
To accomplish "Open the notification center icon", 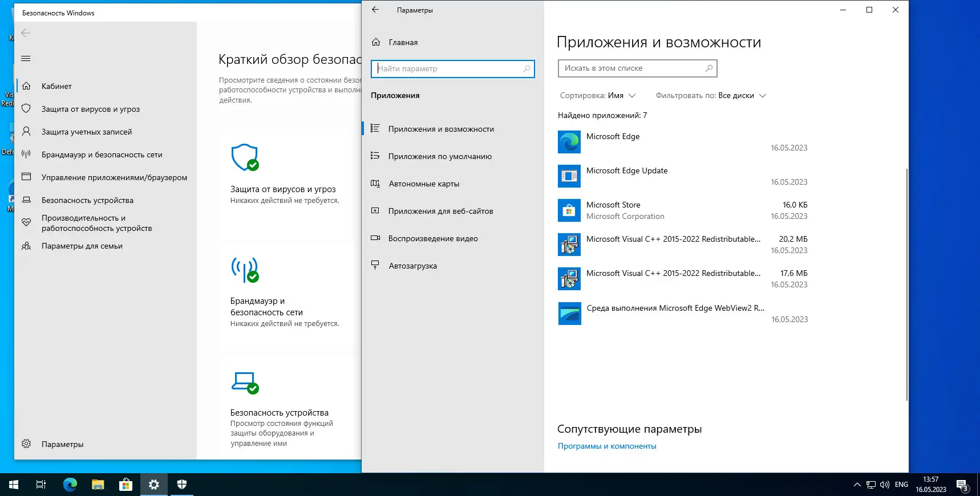I will pyautogui.click(x=963, y=485).
